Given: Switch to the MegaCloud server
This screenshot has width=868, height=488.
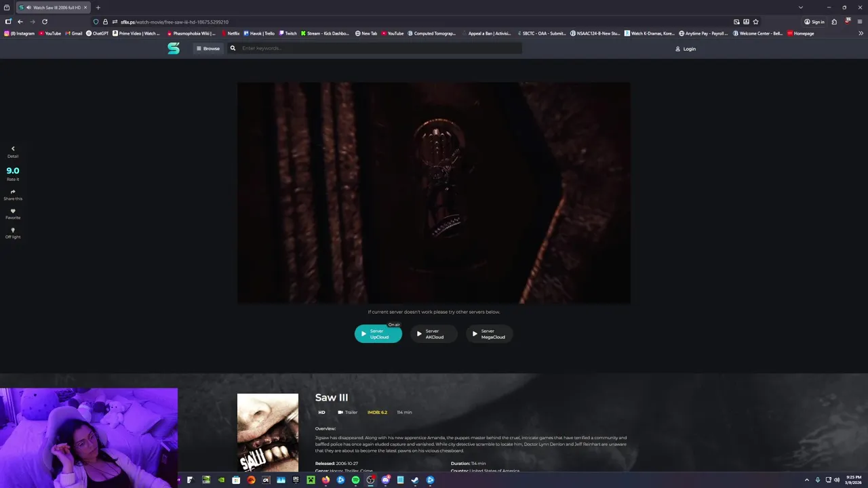Looking at the screenshot, I should [489, 333].
